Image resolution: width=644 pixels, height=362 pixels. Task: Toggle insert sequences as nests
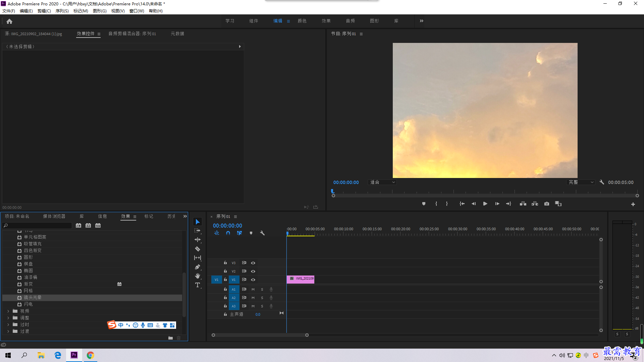coord(217,233)
